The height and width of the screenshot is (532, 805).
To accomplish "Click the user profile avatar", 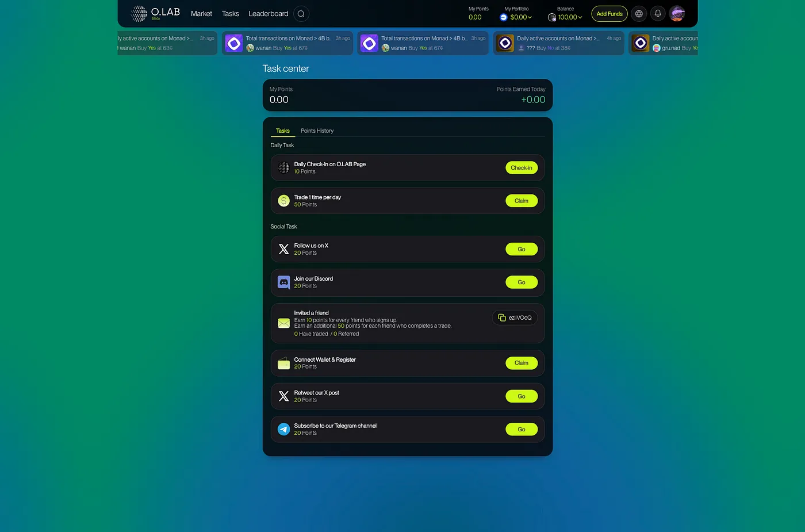I will [x=677, y=14].
